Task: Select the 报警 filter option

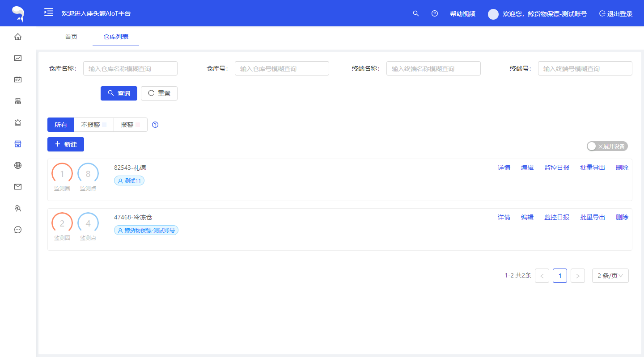Action: tap(130, 125)
